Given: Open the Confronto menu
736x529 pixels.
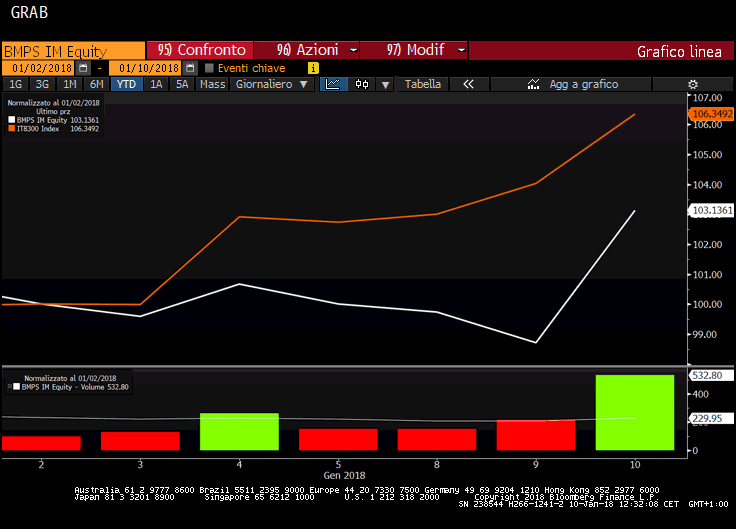Looking at the screenshot, I should (201, 50).
